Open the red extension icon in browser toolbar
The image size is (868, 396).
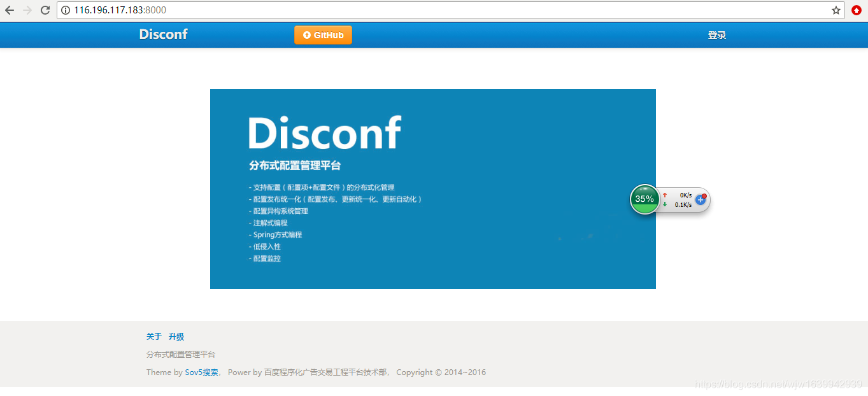(857, 10)
